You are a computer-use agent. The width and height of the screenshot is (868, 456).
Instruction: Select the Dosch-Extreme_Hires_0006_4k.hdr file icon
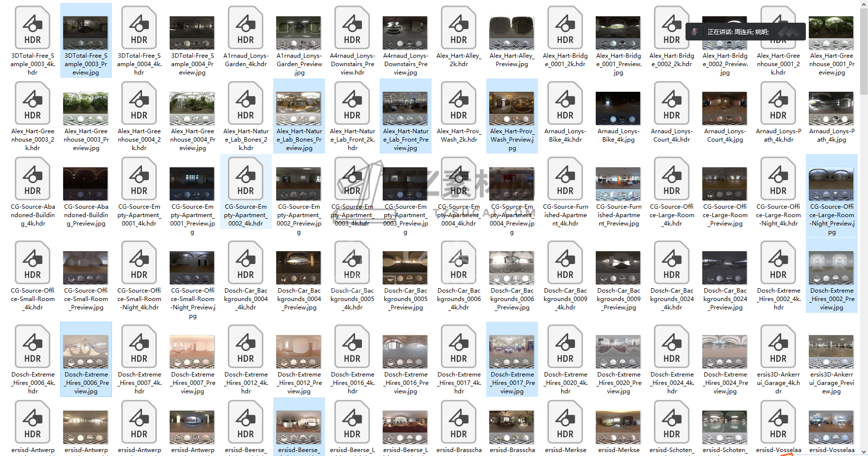(33, 346)
